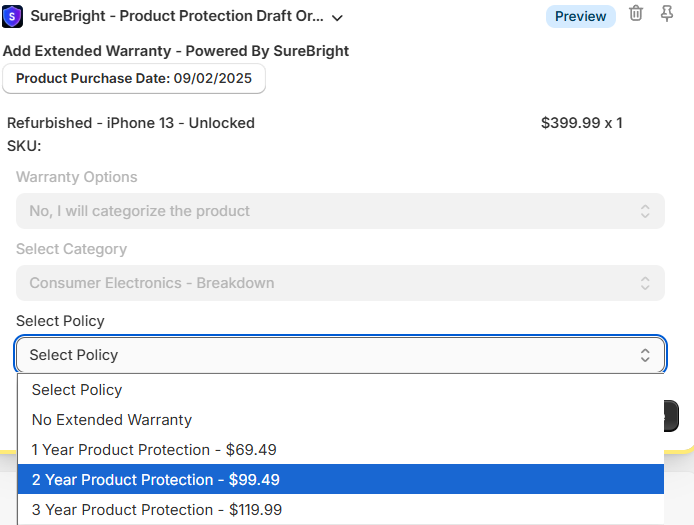Click the trash icon to delete

(x=636, y=14)
